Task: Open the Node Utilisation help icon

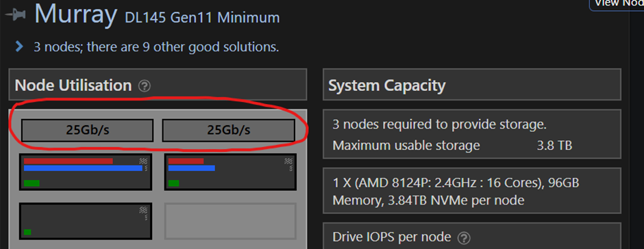Action: (x=145, y=86)
